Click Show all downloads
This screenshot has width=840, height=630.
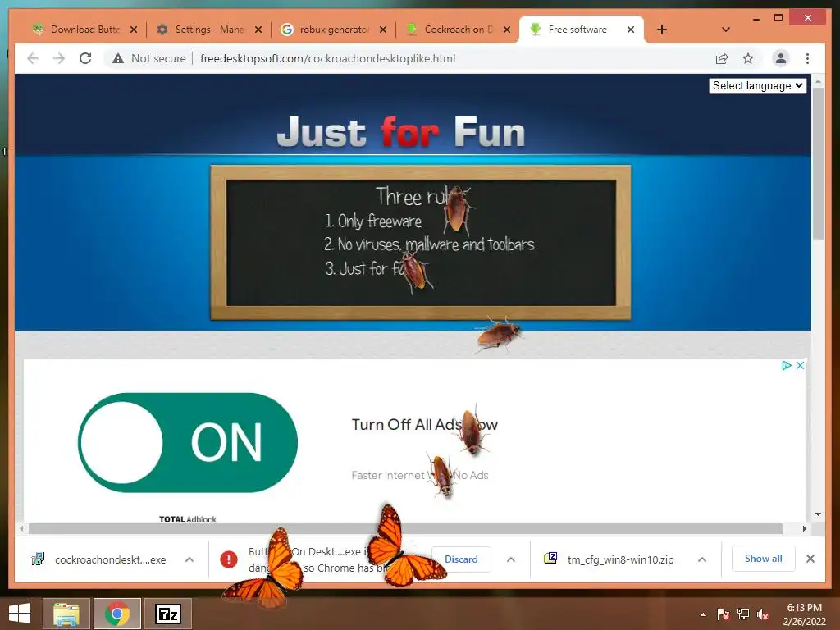point(764,559)
